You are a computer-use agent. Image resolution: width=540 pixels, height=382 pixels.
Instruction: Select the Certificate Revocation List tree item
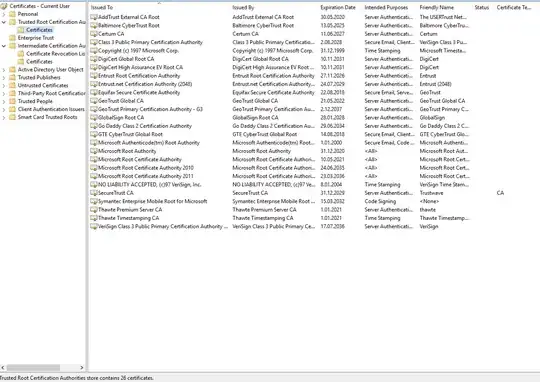[x=55, y=54]
